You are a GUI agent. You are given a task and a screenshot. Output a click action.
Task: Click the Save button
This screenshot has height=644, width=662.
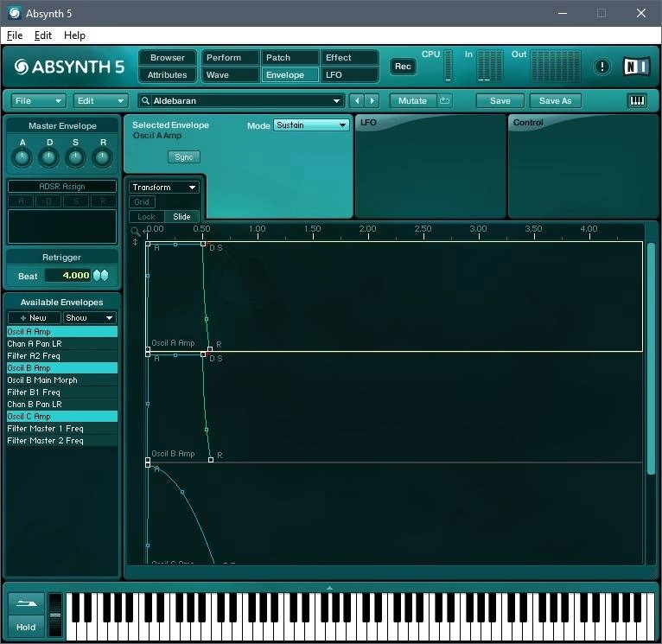(x=500, y=100)
